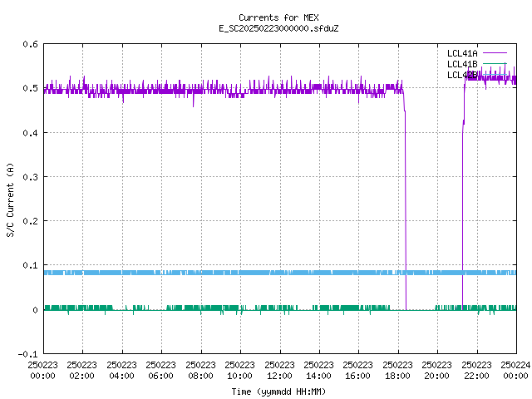Click the y-axis tick value 0.6

coord(30,44)
